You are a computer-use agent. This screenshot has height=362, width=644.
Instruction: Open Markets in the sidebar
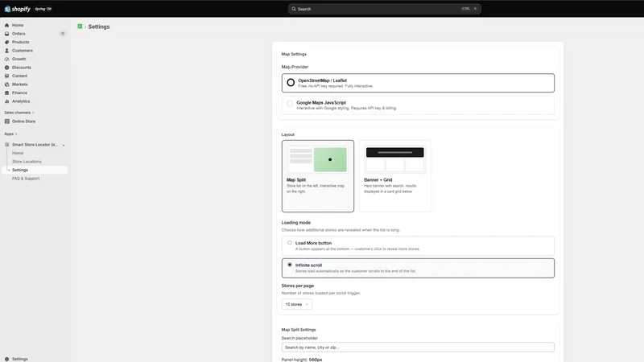[x=19, y=84]
